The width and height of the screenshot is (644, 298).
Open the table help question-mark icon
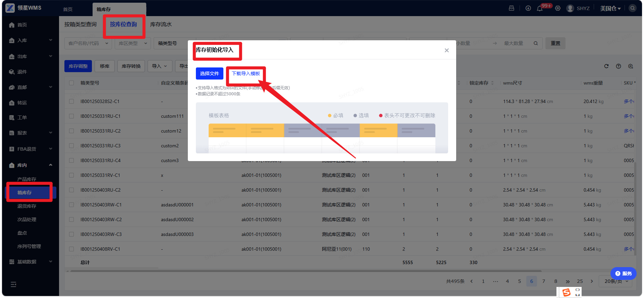tap(619, 66)
